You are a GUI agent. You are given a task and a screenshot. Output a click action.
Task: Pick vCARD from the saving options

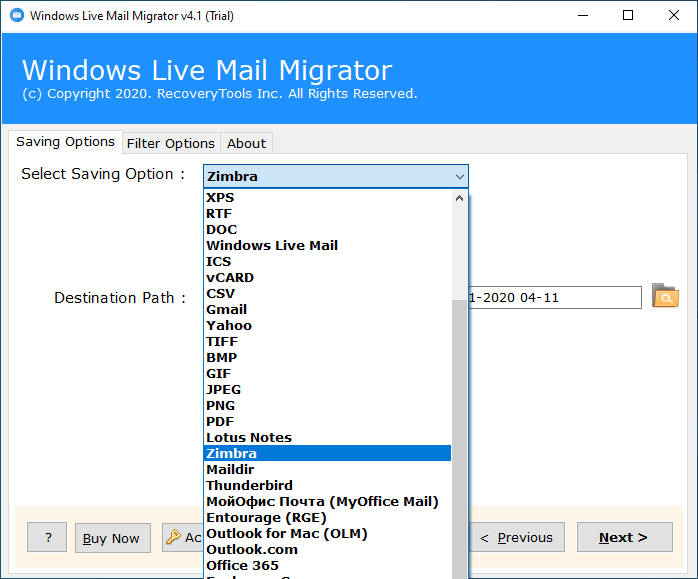(x=327, y=278)
